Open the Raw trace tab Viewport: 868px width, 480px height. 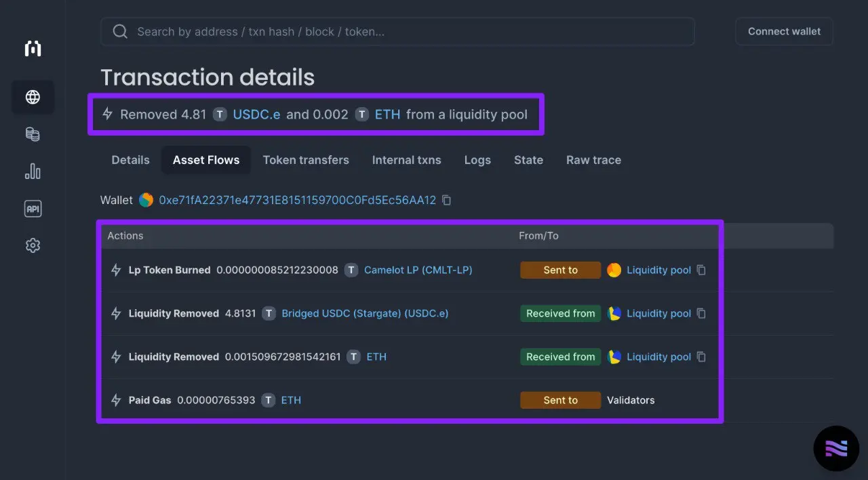[593, 160]
